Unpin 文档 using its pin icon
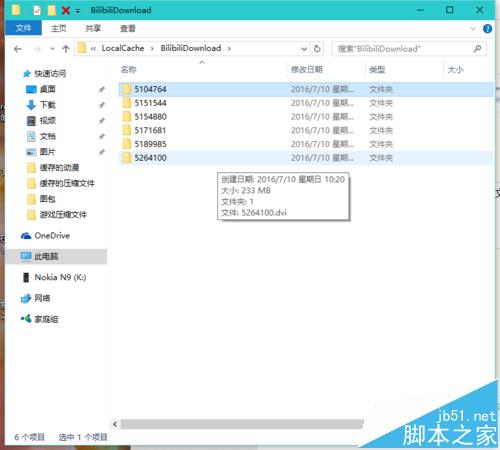The width and height of the screenshot is (500, 450). [102, 136]
